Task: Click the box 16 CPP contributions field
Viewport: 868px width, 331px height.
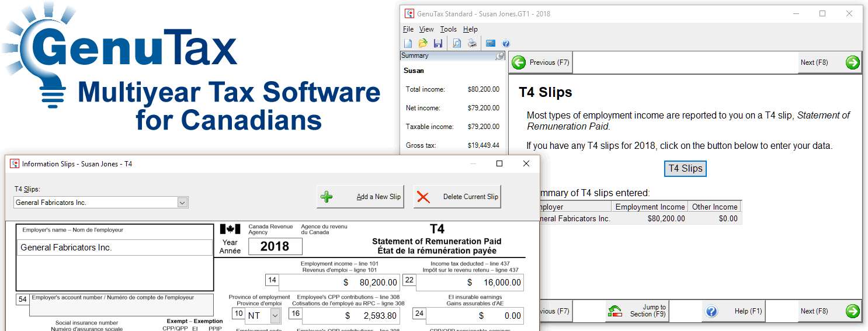Action: point(351,316)
